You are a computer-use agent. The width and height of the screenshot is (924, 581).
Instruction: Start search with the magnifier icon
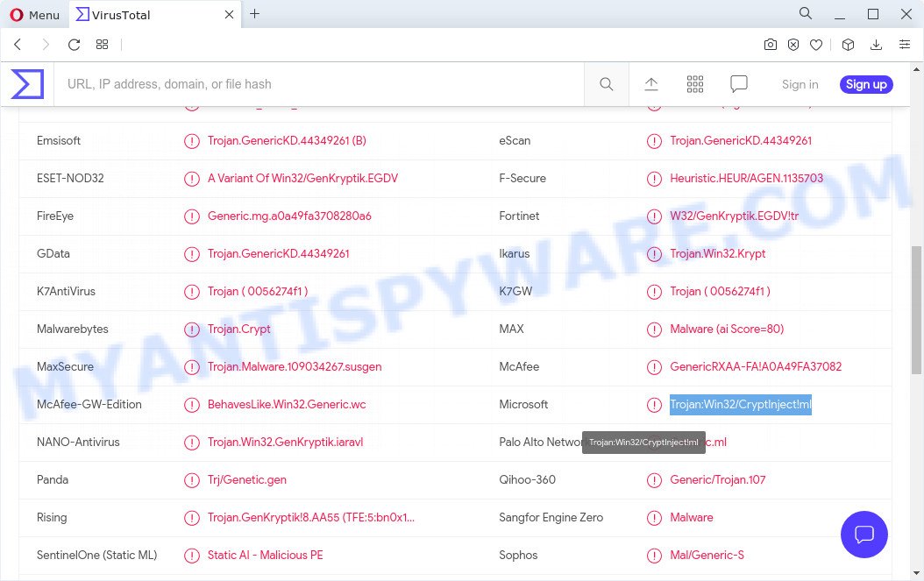pos(606,83)
